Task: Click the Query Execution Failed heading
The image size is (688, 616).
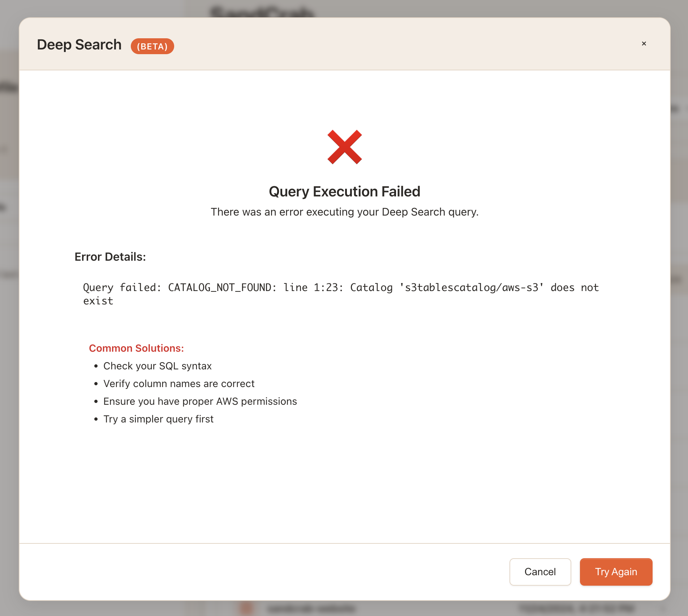Action: point(344,192)
